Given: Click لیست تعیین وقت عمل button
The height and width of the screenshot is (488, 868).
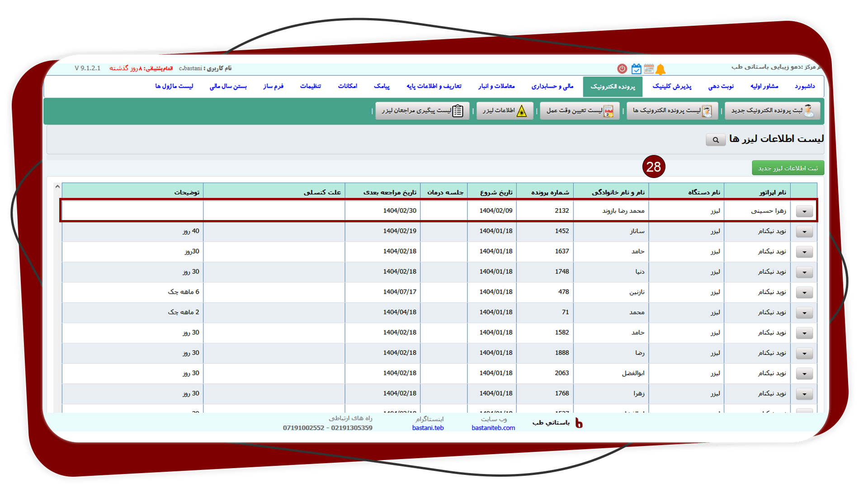Looking at the screenshot, I should click(x=580, y=111).
